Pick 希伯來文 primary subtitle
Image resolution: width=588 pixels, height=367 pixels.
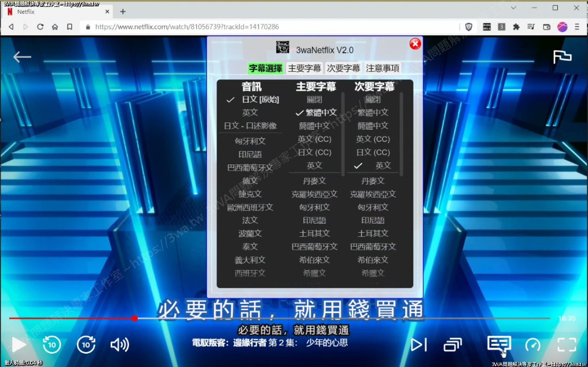[315, 260]
